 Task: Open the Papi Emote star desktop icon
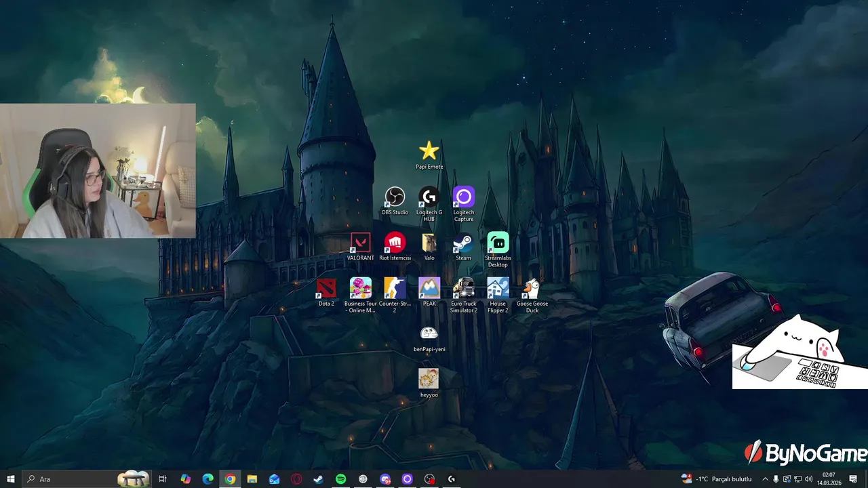click(x=429, y=155)
